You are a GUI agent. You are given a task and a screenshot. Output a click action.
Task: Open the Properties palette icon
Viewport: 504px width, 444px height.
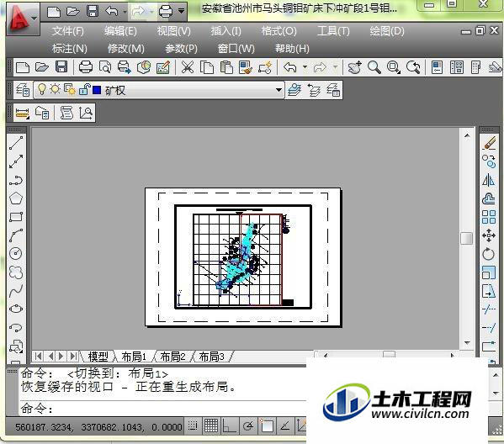click(x=437, y=67)
